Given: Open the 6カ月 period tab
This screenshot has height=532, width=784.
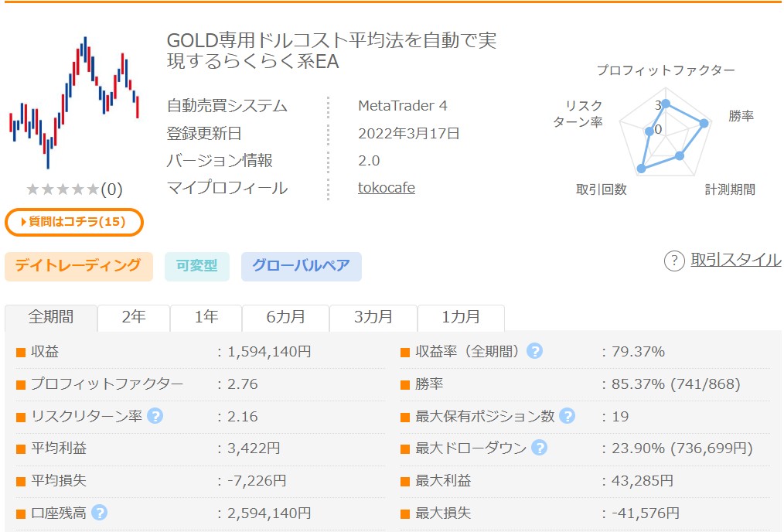Looking at the screenshot, I should pyautogui.click(x=285, y=317).
